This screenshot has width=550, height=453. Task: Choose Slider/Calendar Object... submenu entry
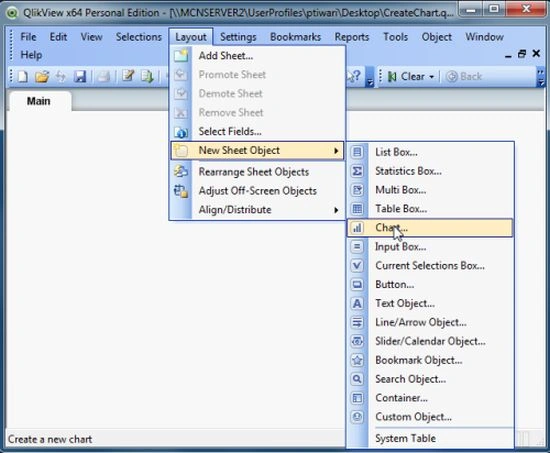430,341
